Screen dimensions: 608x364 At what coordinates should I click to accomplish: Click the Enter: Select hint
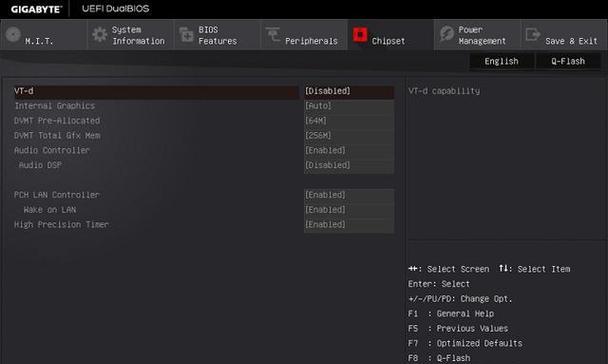[x=439, y=284]
